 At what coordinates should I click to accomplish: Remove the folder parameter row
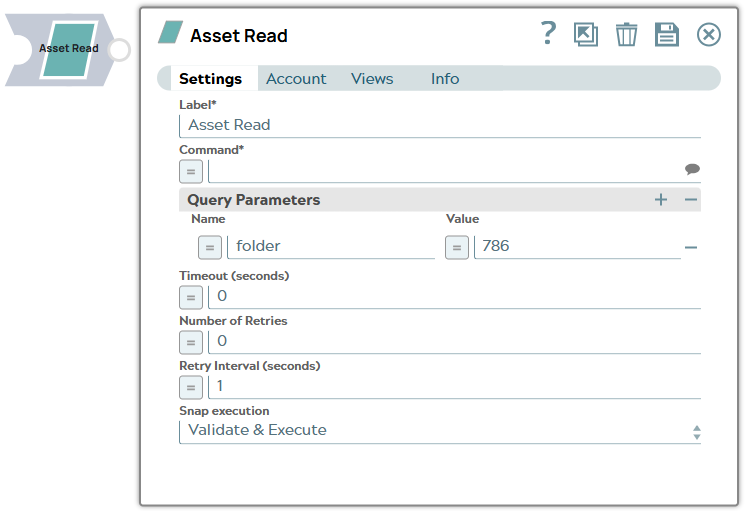click(690, 247)
